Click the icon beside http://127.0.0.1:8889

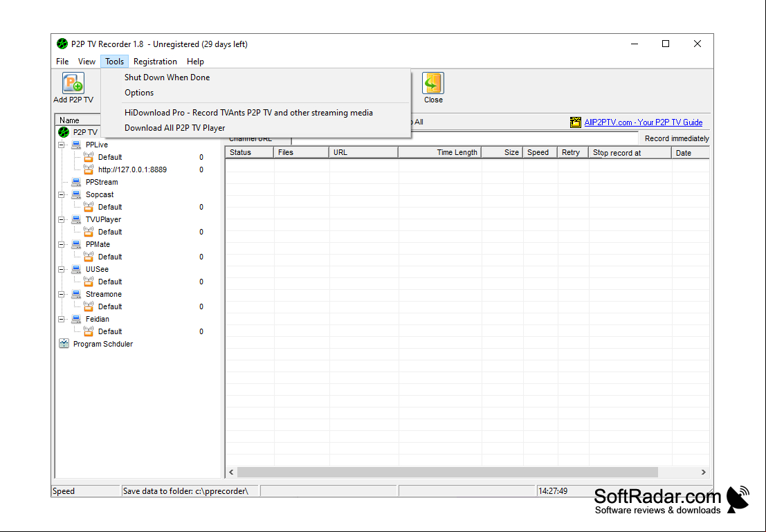click(89, 169)
